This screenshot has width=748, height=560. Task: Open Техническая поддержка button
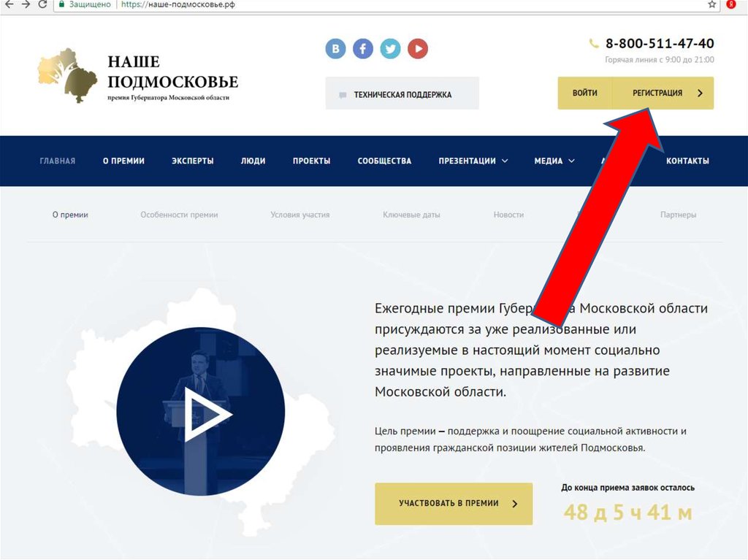pyautogui.click(x=402, y=93)
